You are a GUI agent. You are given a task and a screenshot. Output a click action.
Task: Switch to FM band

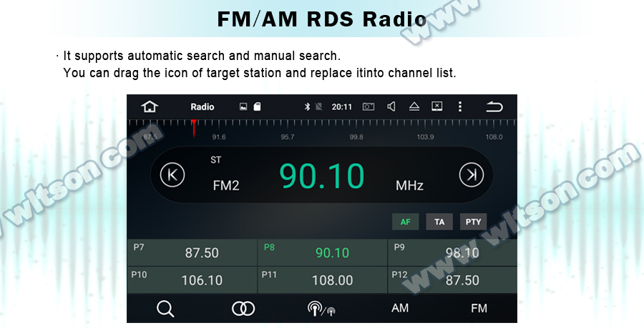(479, 308)
